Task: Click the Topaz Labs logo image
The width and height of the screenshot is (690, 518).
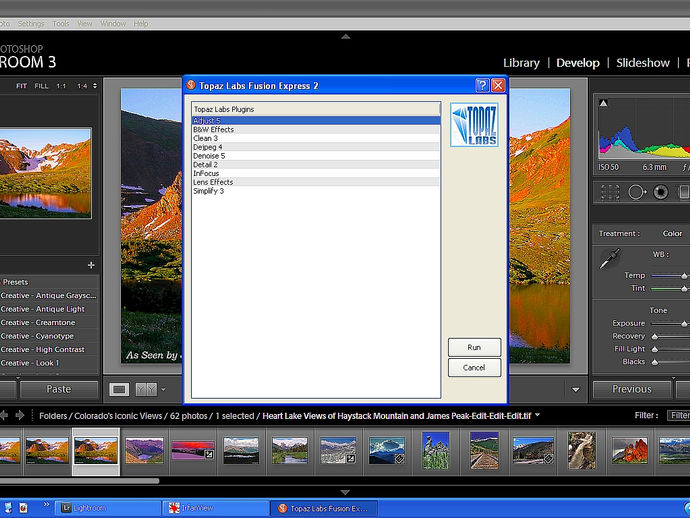Action: (474, 125)
